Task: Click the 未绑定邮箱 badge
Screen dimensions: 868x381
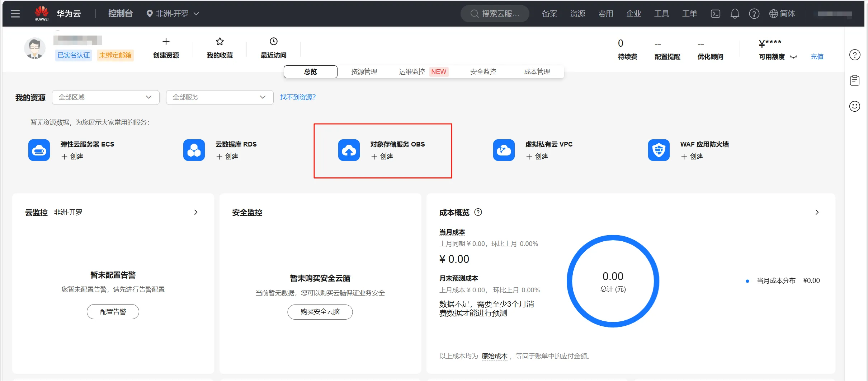Action: pos(115,55)
